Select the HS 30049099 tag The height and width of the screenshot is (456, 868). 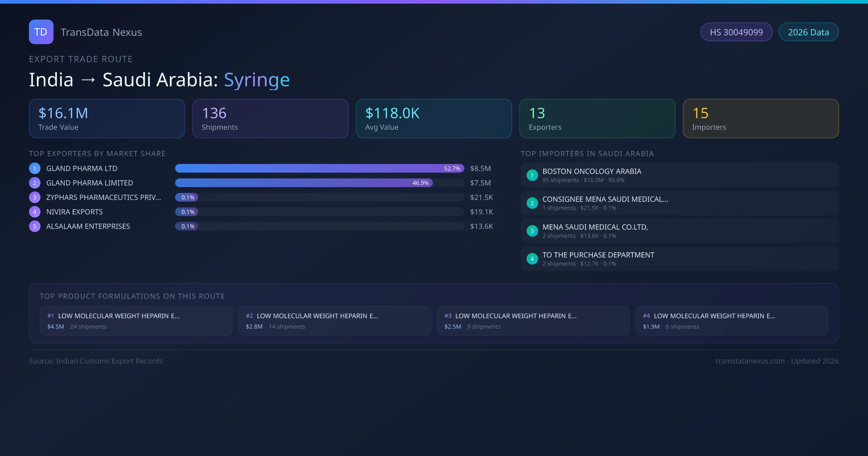click(x=736, y=32)
